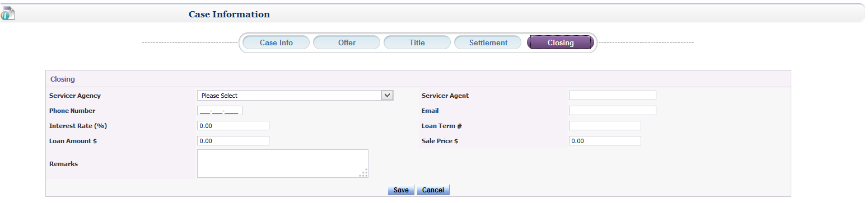Click the Save button
The width and height of the screenshot is (868, 203).
click(401, 190)
